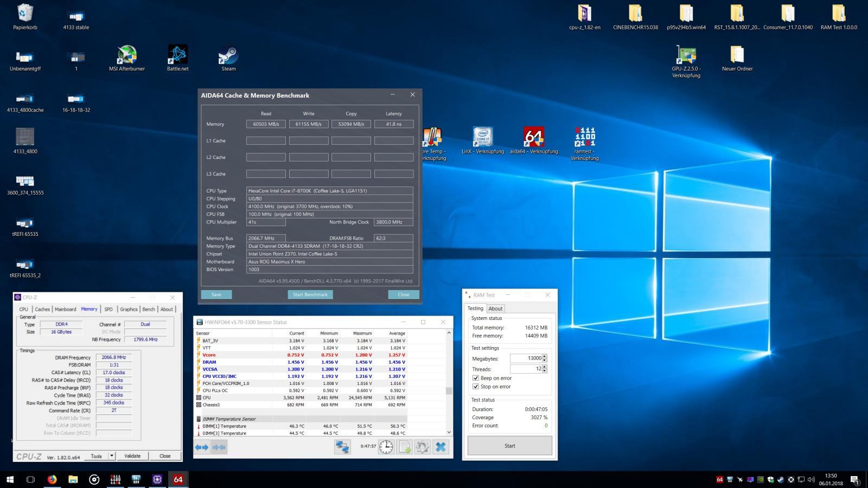Click HWiNFO remote network computers icon
This screenshot has height=488, width=868.
click(x=342, y=447)
